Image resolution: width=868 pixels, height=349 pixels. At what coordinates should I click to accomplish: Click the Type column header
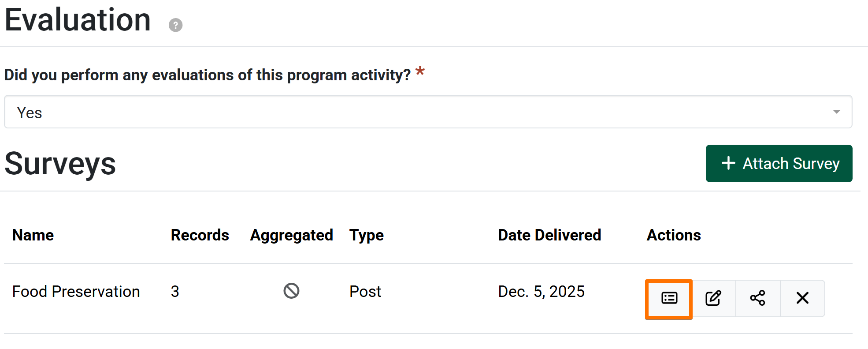click(366, 235)
